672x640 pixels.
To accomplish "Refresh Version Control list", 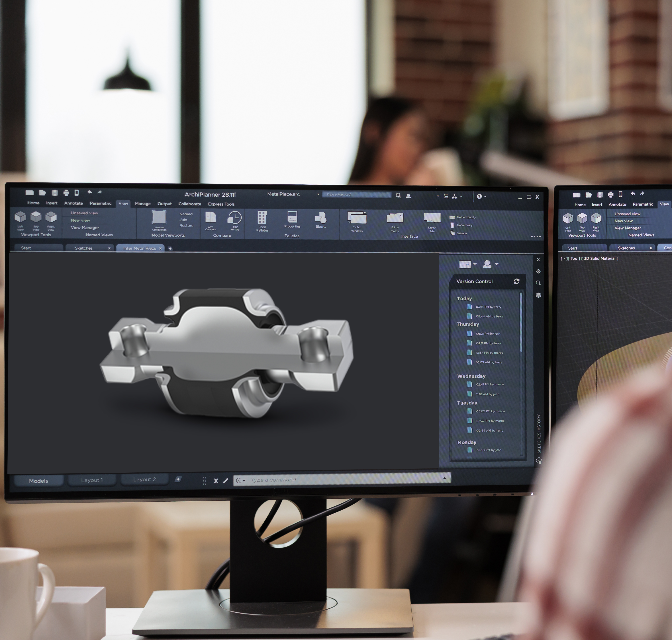I will tap(516, 281).
